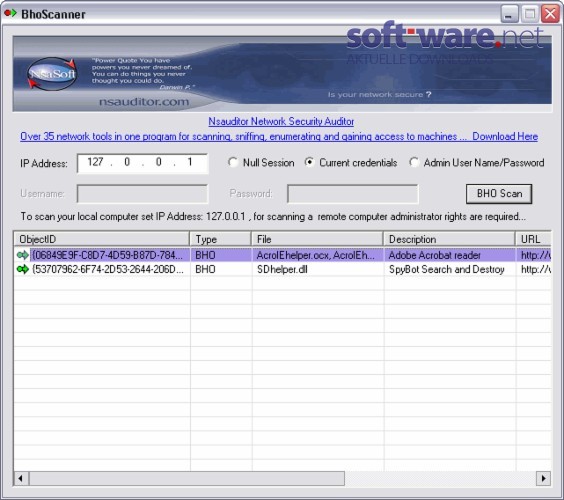
Task: Click the horizontal scrollbar left arrow
Action: coord(21,478)
